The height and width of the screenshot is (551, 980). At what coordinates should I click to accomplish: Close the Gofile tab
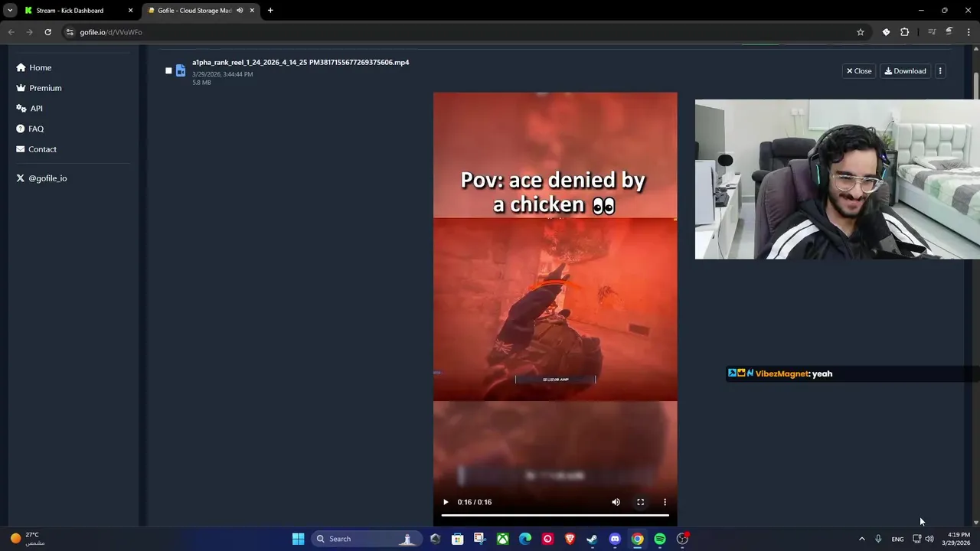(252, 11)
